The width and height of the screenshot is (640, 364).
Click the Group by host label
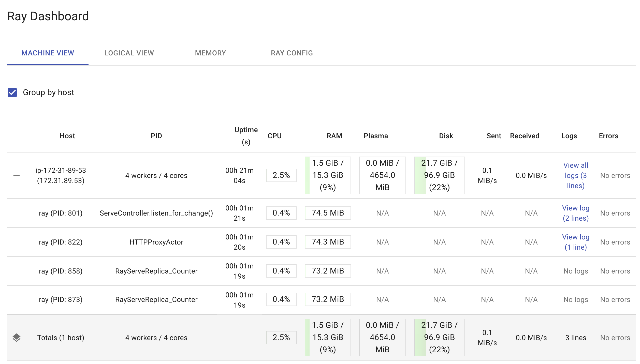[48, 93]
